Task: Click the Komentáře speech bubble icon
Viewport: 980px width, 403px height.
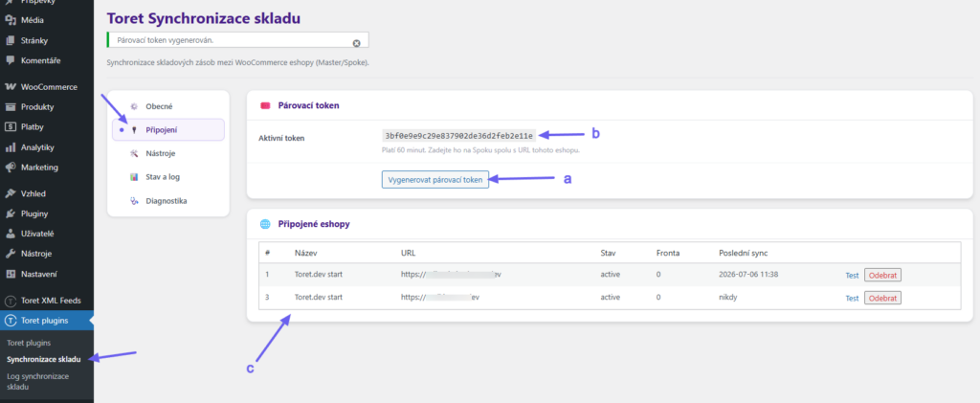Action: (10, 60)
